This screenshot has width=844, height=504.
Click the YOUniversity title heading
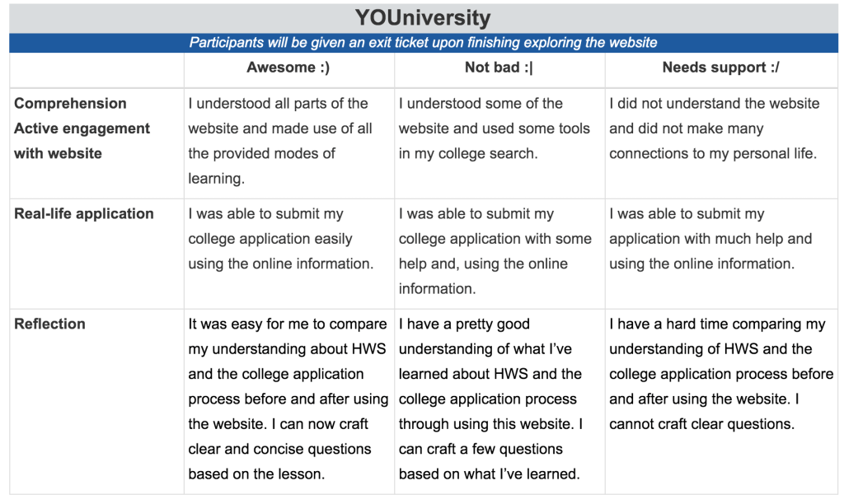pyautogui.click(x=423, y=17)
